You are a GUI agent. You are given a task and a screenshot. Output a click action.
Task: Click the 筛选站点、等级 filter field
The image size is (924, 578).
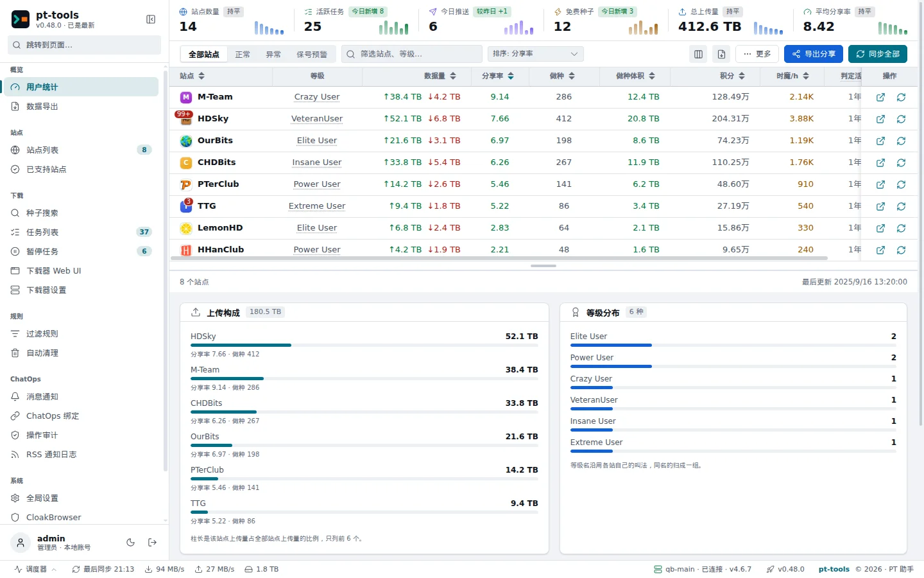tap(412, 54)
